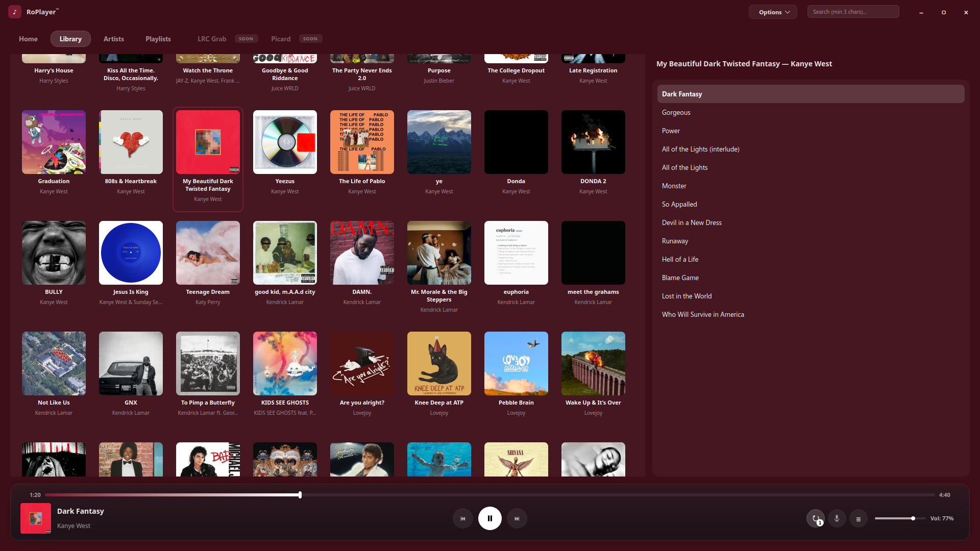Open the Yeezus album cover
980x551 pixels.
pyautogui.click(x=285, y=142)
